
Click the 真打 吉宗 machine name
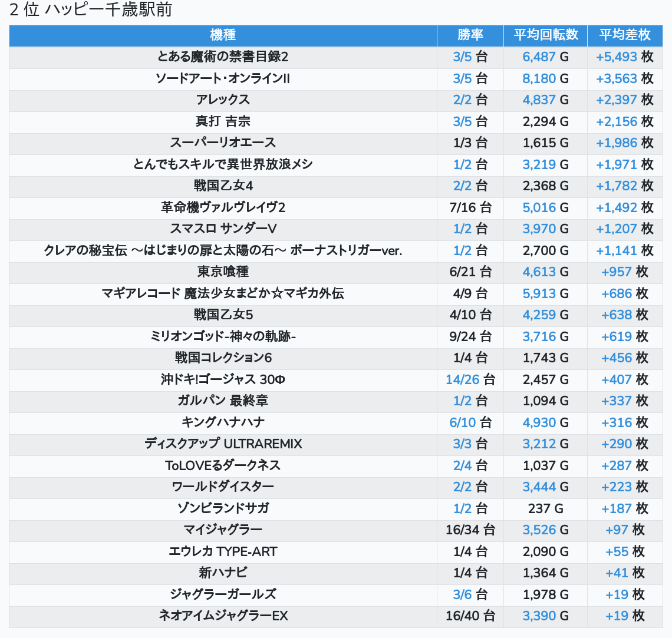[223, 121]
